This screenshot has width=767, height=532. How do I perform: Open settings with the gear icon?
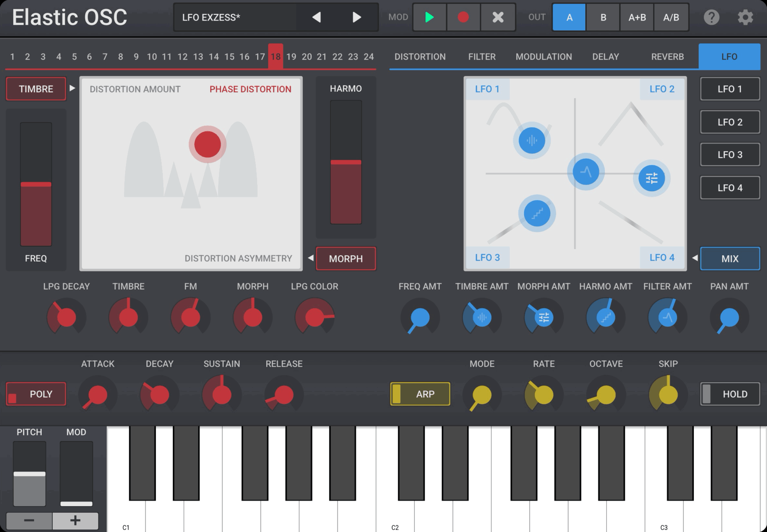coord(745,17)
